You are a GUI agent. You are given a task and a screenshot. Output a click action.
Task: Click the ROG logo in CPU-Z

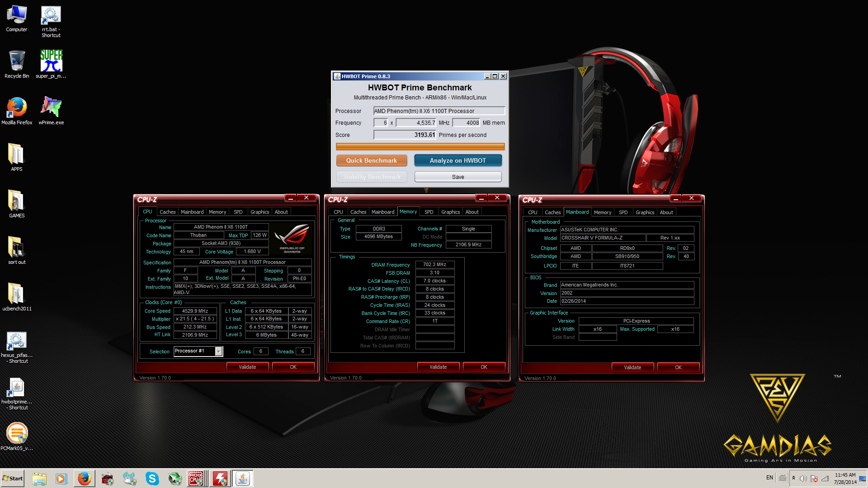point(292,239)
